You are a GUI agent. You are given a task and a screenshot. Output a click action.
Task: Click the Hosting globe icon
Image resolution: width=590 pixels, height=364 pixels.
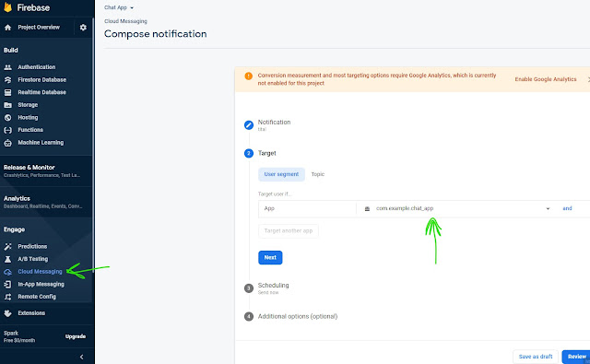(x=7, y=118)
